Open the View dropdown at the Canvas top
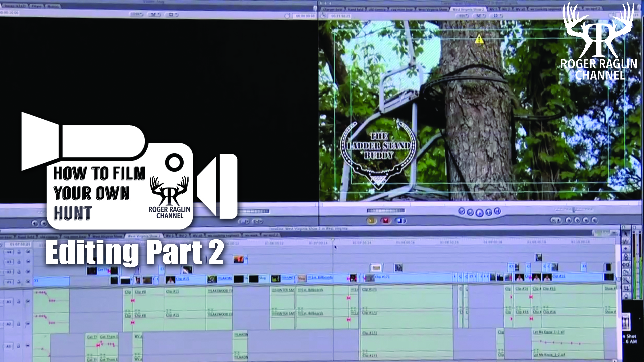Image resolution: width=644 pixels, height=362 pixels. tap(480, 15)
